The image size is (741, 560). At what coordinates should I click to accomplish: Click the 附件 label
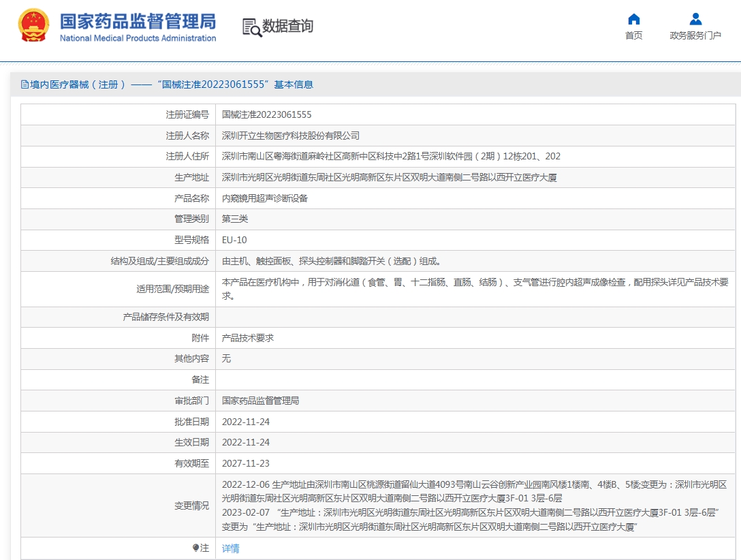coord(200,339)
